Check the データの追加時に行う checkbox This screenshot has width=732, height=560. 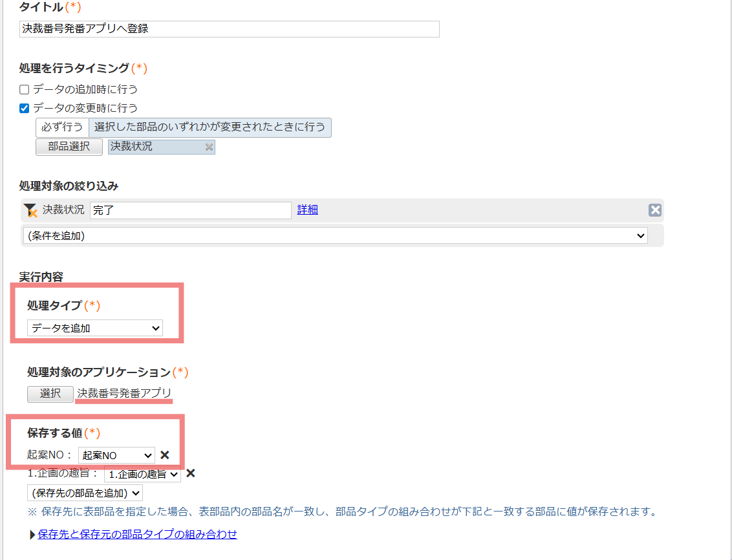coord(23,89)
